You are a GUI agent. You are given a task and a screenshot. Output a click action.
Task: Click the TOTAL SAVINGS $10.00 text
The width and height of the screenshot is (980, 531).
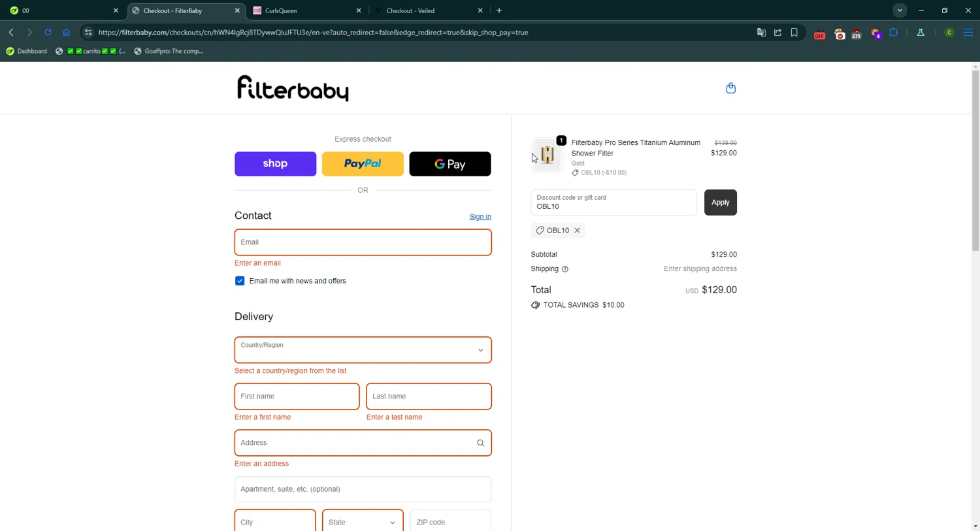pyautogui.click(x=583, y=305)
